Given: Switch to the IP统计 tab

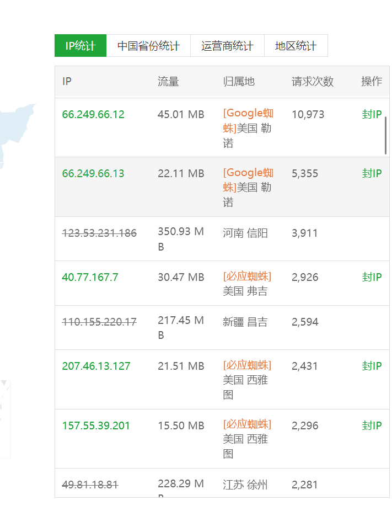Looking at the screenshot, I should pos(80,46).
